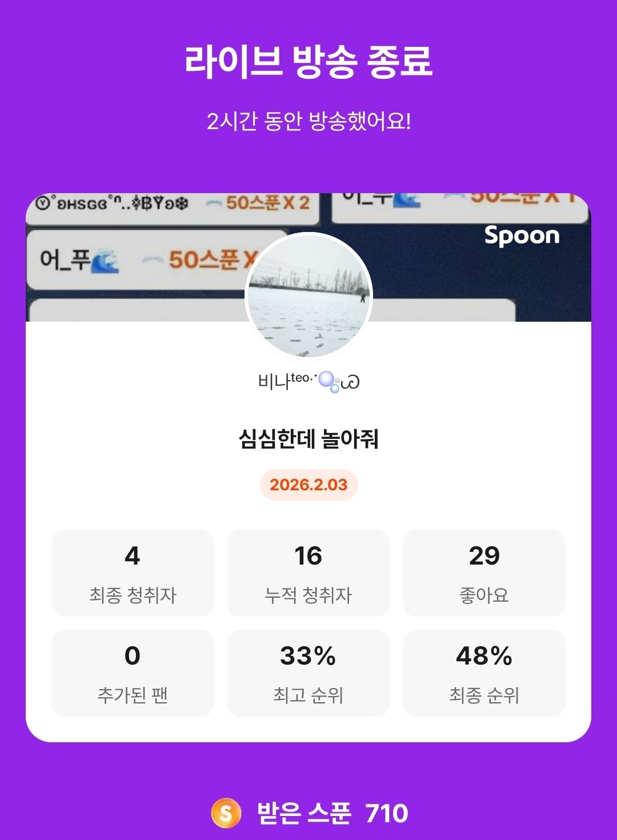Click the top-right partially visible gift card

[460, 206]
